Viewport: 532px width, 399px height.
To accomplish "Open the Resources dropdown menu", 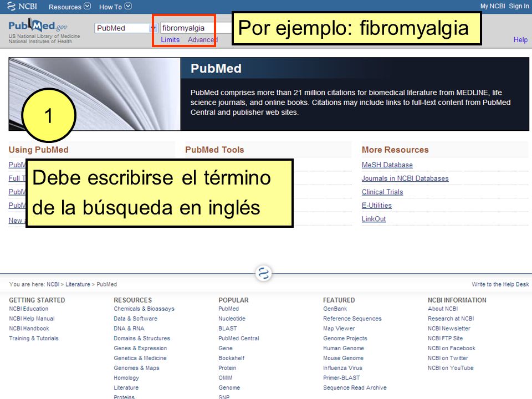I will point(70,7).
